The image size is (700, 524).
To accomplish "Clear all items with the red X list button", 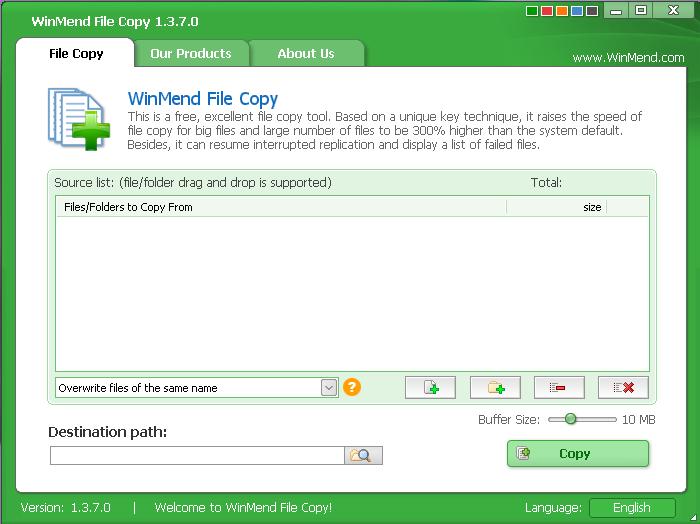I will [x=623, y=387].
